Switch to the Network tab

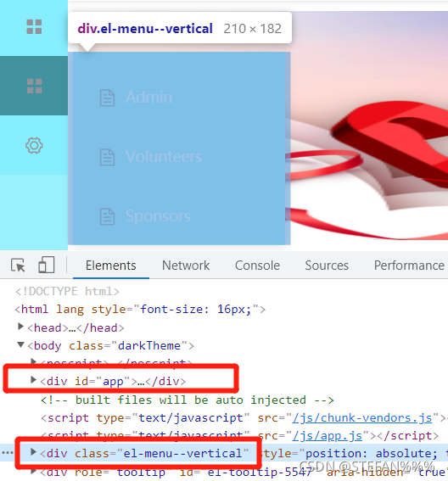[x=186, y=266]
